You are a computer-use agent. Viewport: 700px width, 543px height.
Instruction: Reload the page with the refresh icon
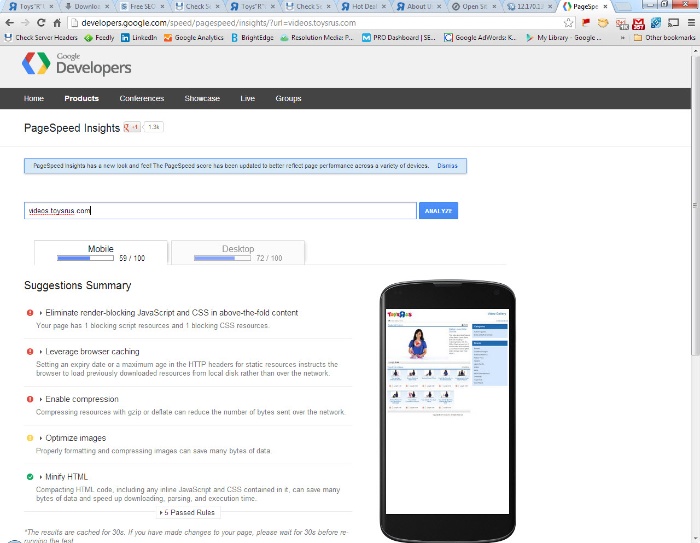point(41,22)
